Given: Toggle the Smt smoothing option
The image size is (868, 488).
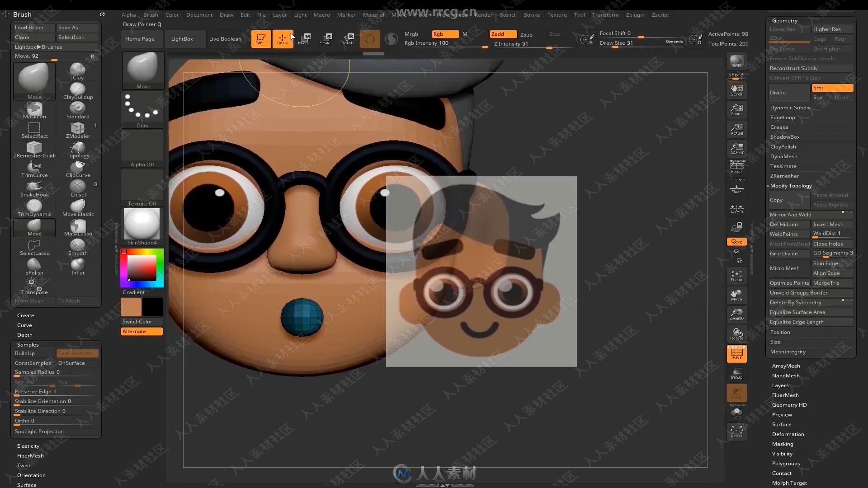Looking at the screenshot, I should pos(832,88).
